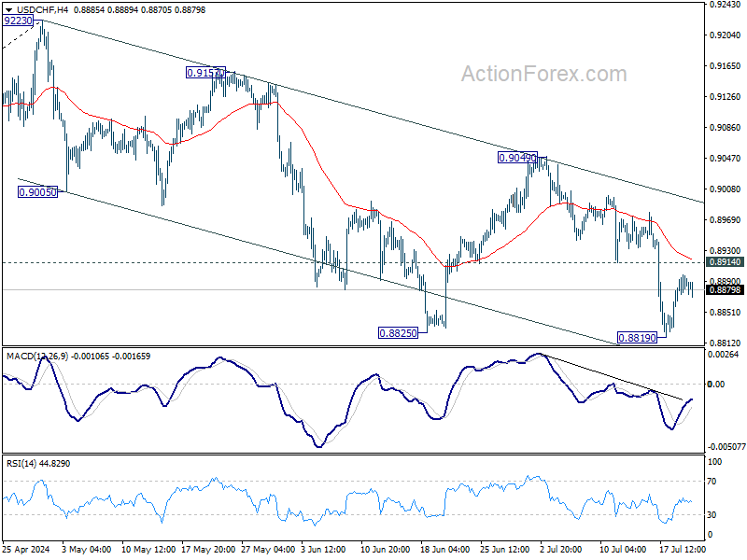Click the 0.92040 price axis value
This screenshot has height=560, width=747.
tap(726, 35)
